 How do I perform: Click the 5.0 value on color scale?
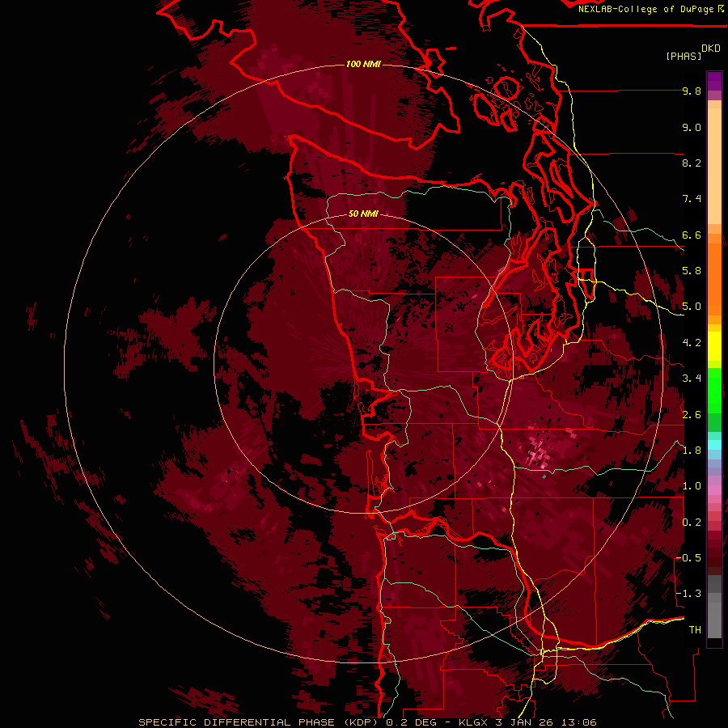coord(692,307)
